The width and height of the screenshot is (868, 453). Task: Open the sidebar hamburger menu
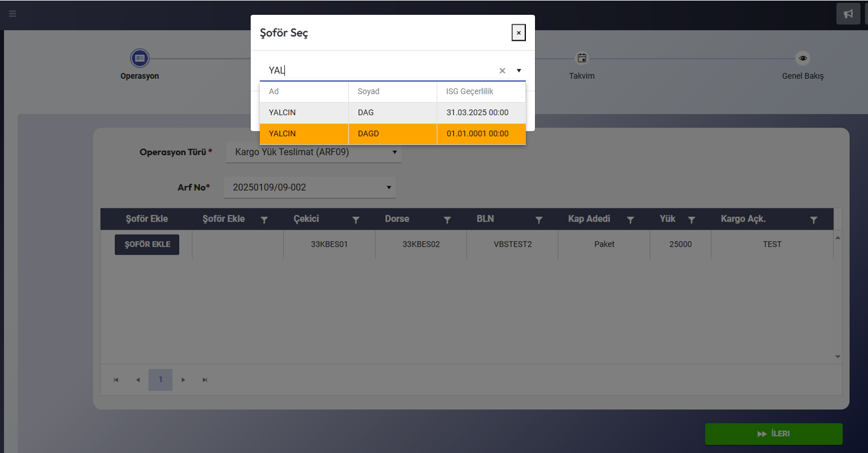click(12, 14)
